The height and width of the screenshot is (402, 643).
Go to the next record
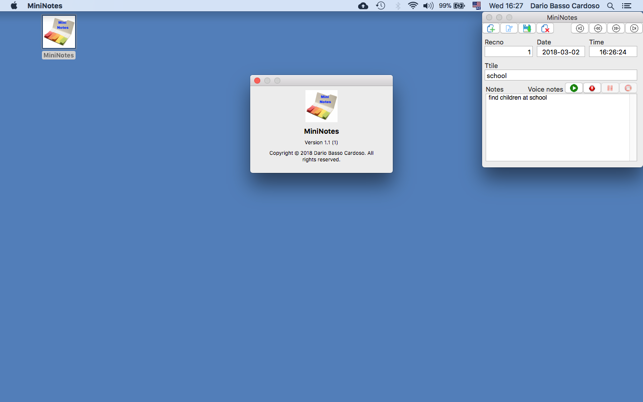click(616, 28)
